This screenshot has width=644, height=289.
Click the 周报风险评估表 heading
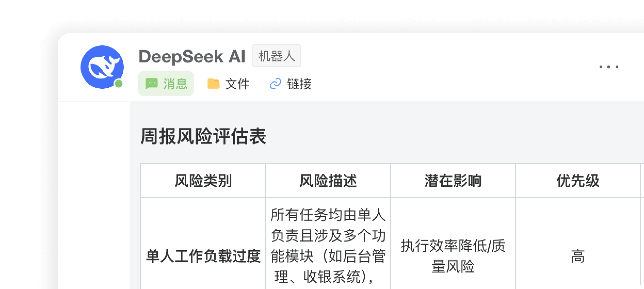pos(203,136)
